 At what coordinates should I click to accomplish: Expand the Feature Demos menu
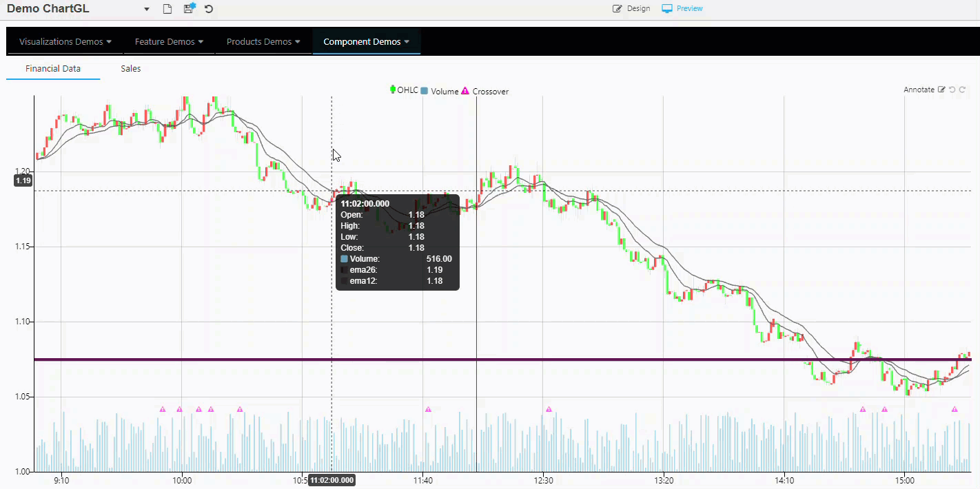coord(169,41)
